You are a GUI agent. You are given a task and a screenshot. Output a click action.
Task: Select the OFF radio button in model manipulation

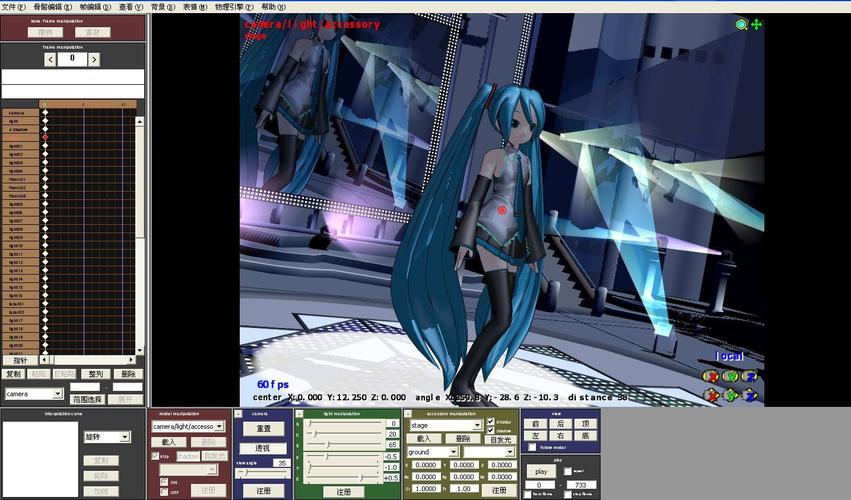point(164,491)
